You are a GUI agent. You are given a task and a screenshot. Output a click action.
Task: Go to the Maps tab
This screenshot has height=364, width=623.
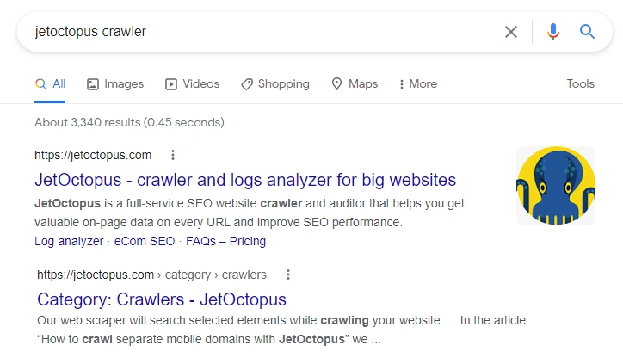(355, 83)
